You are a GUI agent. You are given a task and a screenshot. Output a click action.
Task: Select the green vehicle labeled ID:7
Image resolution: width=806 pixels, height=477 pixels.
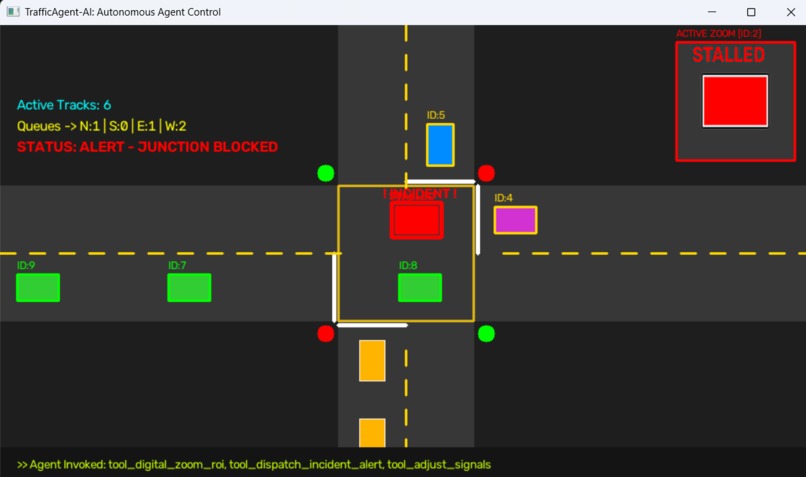(189, 287)
